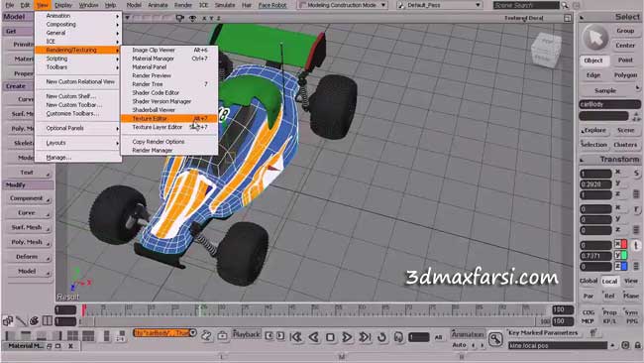The width and height of the screenshot is (644, 363).
Task: Expand the Optional Panels submenu
Action: tap(78, 128)
